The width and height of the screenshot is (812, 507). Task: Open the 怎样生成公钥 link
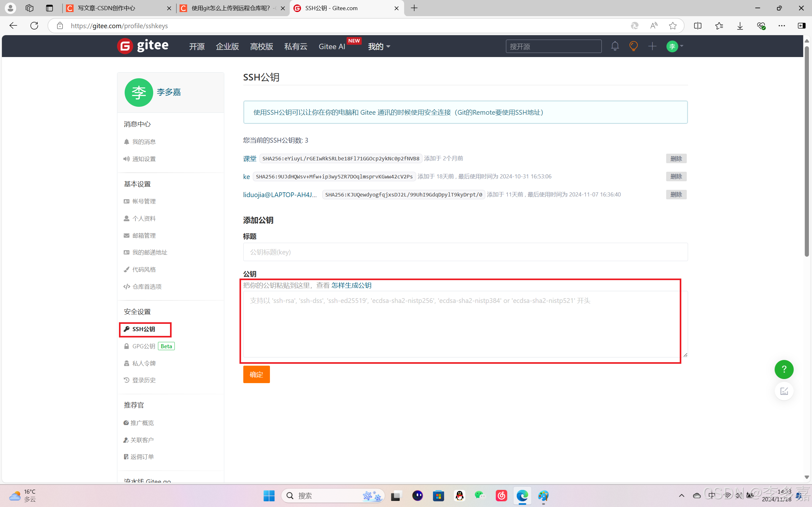(x=351, y=286)
